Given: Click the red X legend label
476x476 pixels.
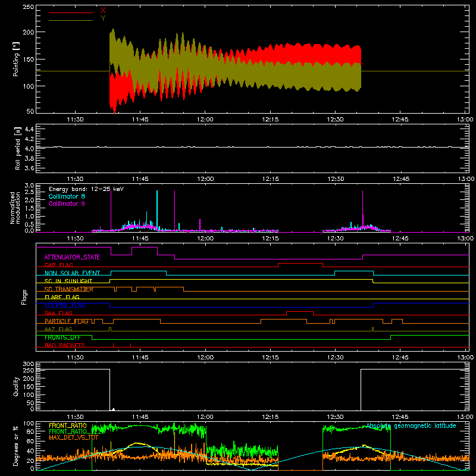Looking at the screenshot, I should coord(103,11).
